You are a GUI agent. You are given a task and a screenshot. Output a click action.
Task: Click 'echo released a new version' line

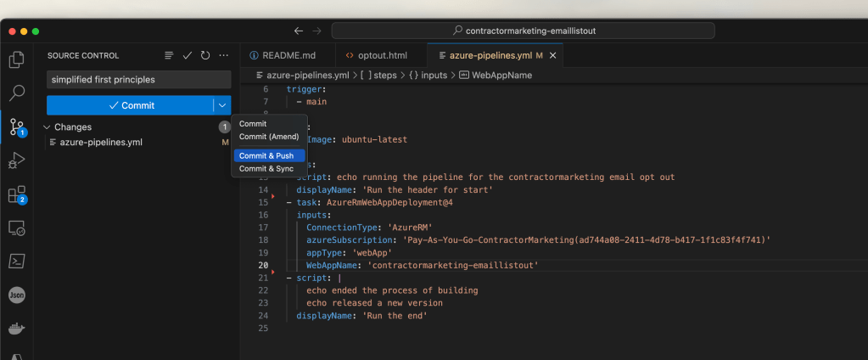coord(374,303)
